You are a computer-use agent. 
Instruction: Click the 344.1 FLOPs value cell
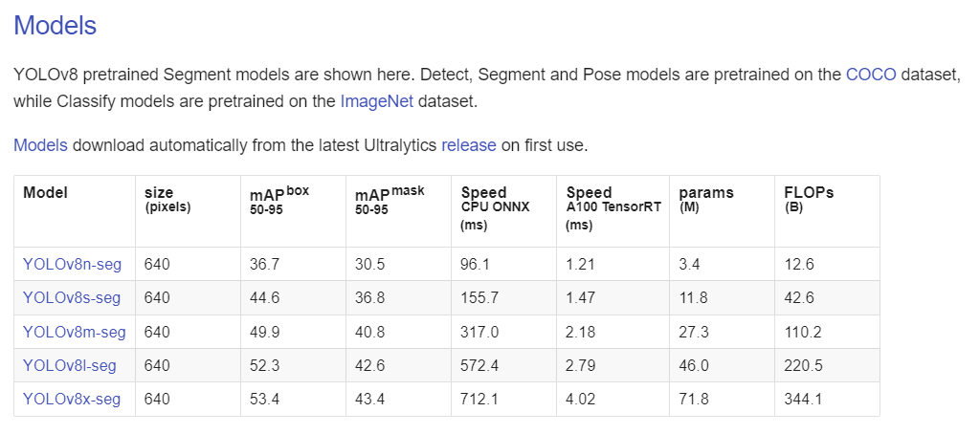(803, 399)
